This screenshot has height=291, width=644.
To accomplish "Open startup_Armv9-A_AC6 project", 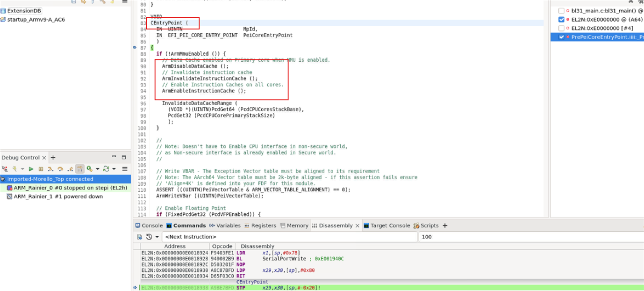I will [36, 20].
